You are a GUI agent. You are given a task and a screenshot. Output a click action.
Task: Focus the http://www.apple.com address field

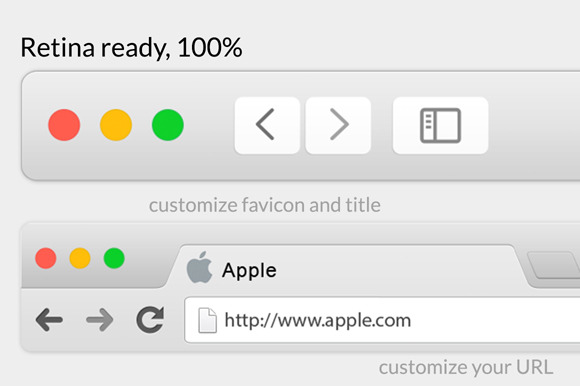point(382,320)
